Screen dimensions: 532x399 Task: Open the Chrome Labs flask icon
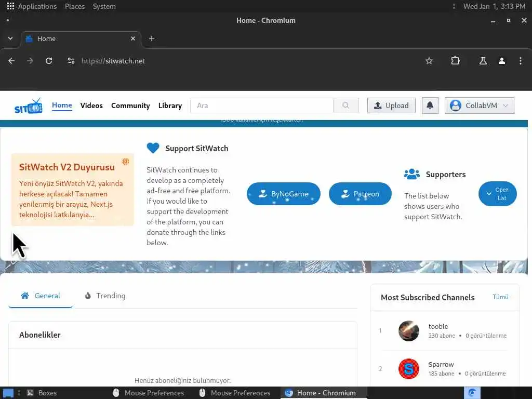[483, 61]
